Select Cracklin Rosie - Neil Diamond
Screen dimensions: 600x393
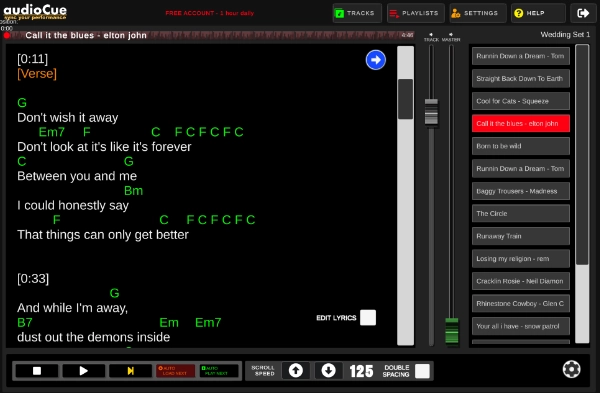520,281
